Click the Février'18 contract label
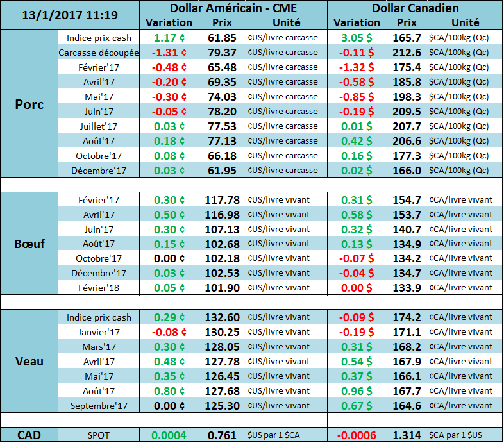The image size is (504, 443). [99, 288]
